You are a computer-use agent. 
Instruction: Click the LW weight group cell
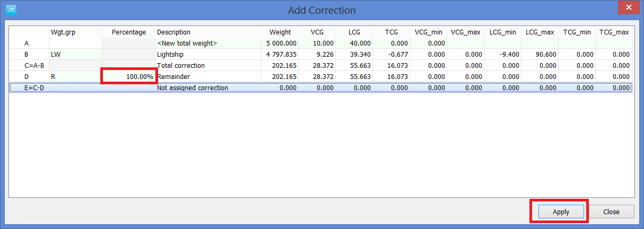(x=75, y=54)
